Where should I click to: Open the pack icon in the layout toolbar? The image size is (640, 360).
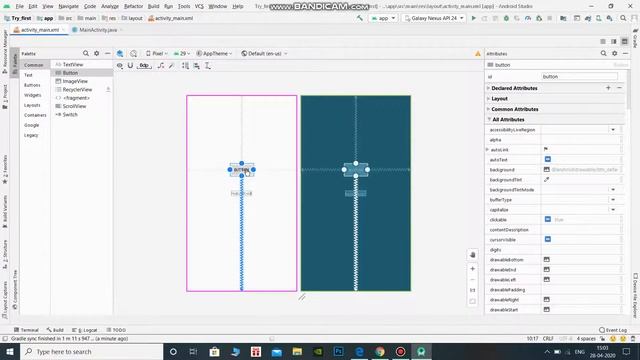186,66
